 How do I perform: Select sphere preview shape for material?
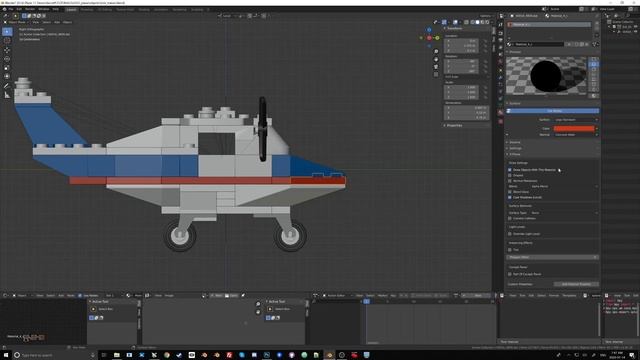[594, 64]
